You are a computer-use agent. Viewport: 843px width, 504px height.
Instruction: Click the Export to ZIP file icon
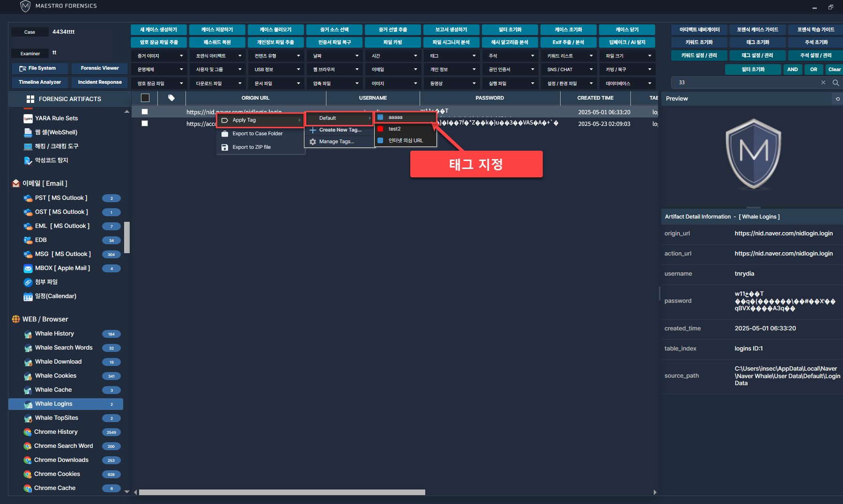click(225, 147)
